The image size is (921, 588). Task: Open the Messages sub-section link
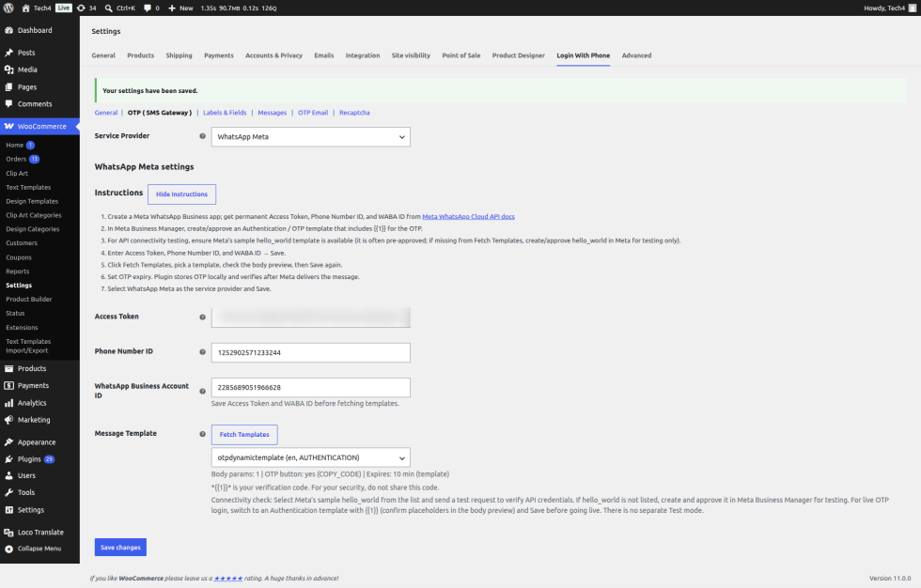pos(272,113)
